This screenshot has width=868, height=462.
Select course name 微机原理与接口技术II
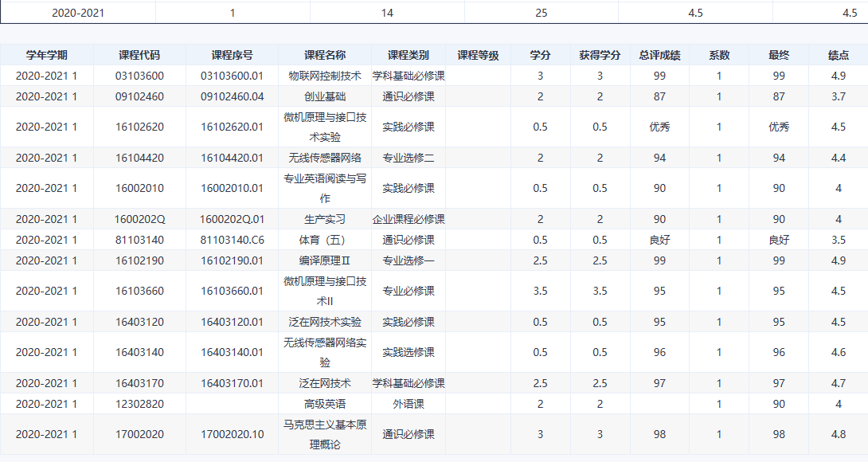pyautogui.click(x=325, y=291)
